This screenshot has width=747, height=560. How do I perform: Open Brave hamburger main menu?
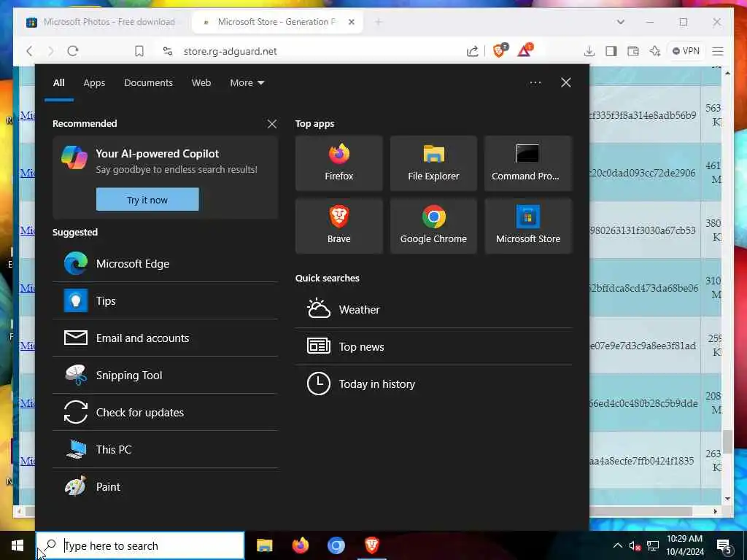point(718,51)
